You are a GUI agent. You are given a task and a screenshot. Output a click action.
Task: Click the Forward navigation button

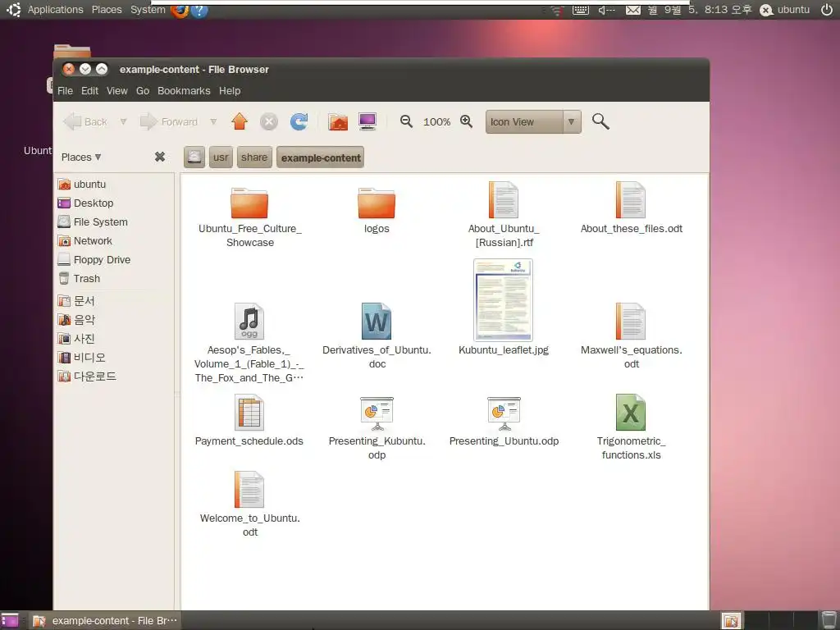169,121
